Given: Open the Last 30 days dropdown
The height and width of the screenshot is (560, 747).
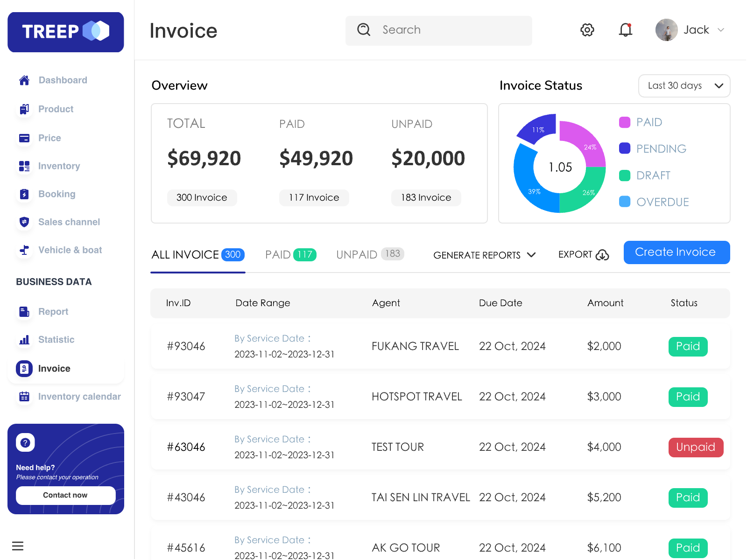Looking at the screenshot, I should pos(684,86).
